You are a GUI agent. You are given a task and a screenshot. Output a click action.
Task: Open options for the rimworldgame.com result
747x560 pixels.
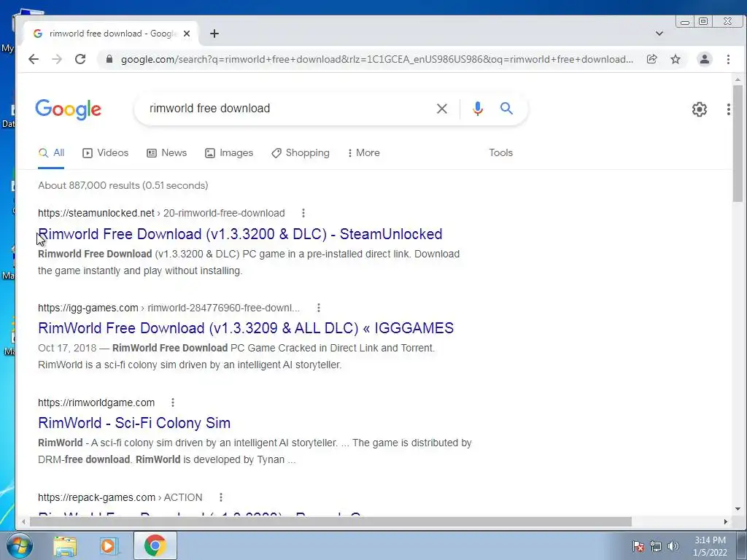172,402
